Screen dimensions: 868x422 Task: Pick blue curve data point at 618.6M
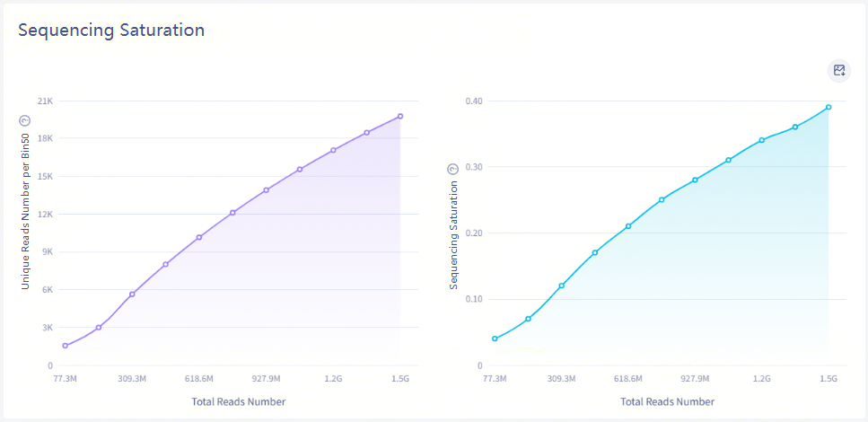click(x=628, y=226)
